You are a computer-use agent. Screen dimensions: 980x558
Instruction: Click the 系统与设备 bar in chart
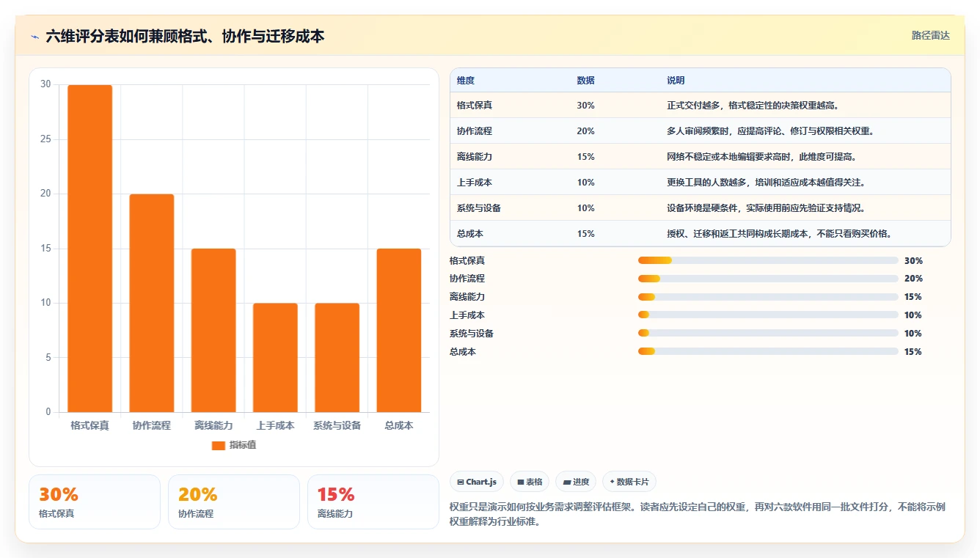pyautogui.click(x=337, y=358)
